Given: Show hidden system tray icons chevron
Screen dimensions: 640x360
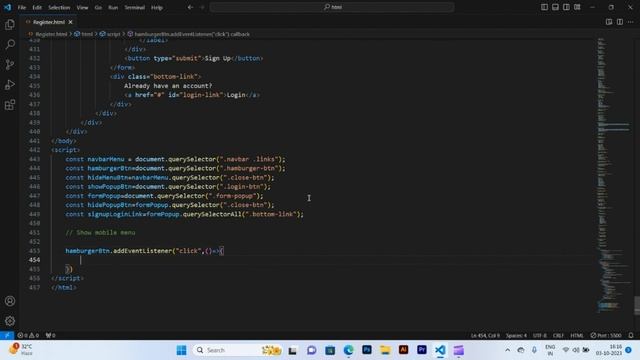Looking at the screenshot, I should [507, 350].
